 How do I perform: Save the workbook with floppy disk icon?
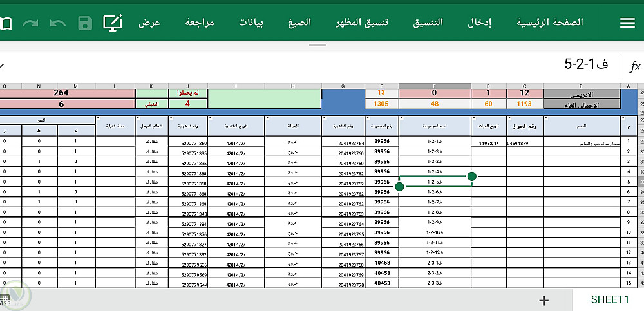point(85,23)
